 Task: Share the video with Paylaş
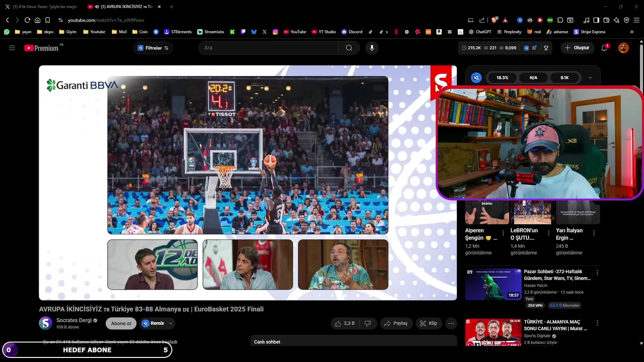(x=395, y=323)
